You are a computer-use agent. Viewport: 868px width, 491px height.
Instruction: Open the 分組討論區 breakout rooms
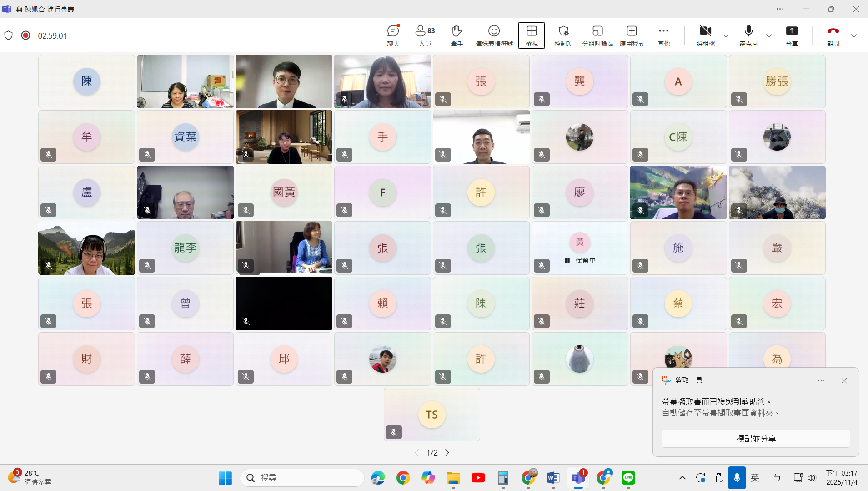[597, 35]
